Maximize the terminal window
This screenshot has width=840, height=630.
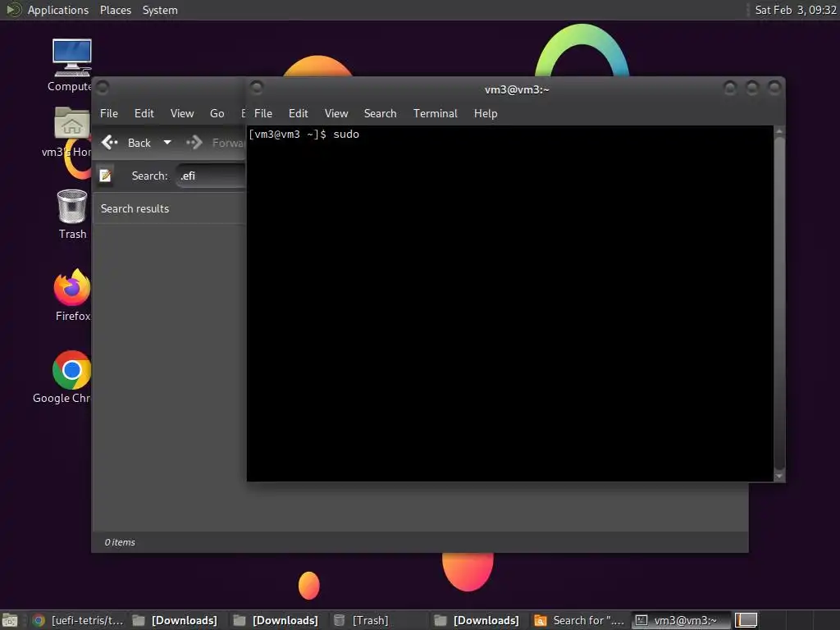(752, 87)
